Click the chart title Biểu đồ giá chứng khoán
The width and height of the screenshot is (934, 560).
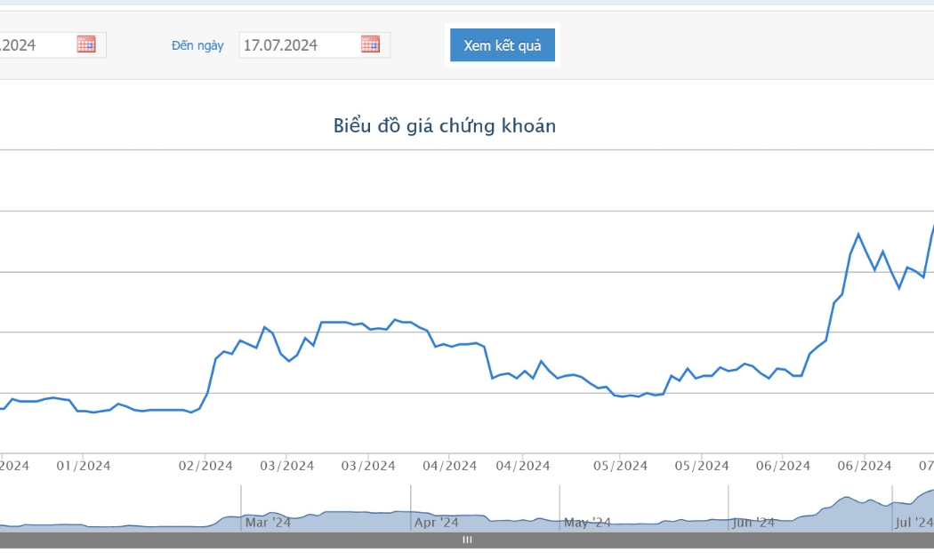tap(445, 125)
